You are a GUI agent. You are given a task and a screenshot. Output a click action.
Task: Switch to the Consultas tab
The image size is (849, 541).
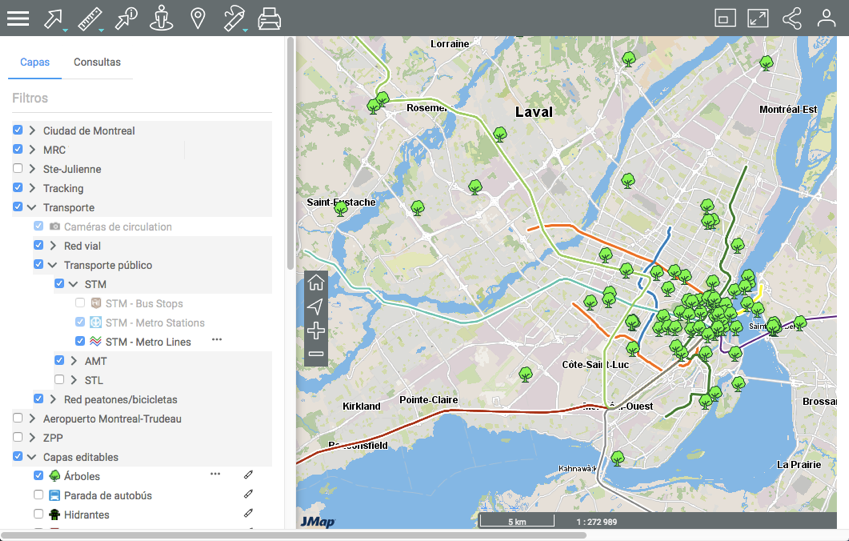[97, 62]
